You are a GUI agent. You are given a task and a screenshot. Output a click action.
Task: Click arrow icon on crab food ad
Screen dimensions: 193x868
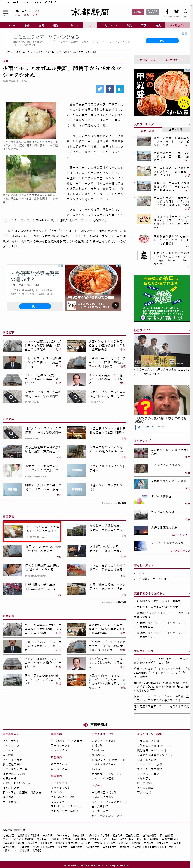pyautogui.click(x=116, y=305)
